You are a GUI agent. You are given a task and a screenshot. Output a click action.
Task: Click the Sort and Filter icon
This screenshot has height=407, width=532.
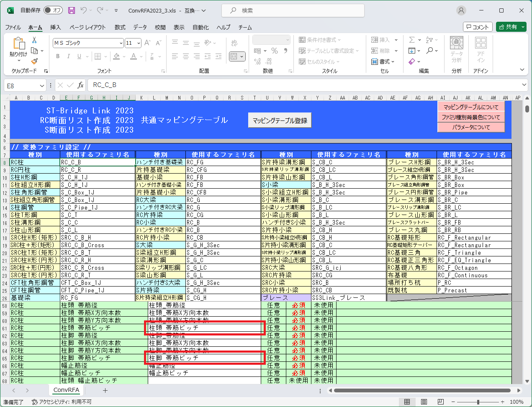[x=429, y=40]
